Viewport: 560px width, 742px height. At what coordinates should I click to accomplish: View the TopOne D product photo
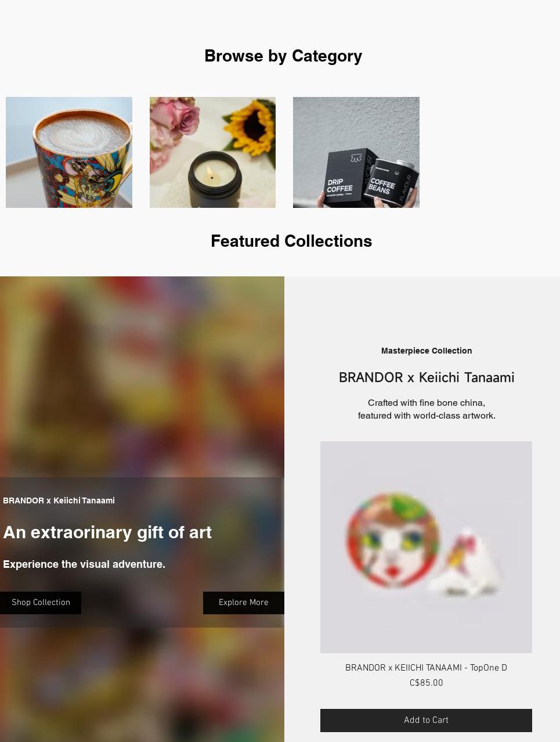[426, 547]
